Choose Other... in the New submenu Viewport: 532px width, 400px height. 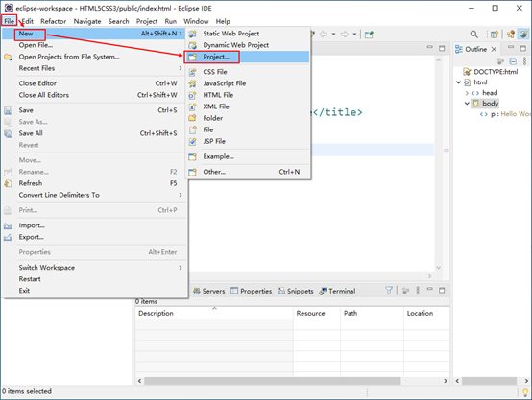(248, 172)
